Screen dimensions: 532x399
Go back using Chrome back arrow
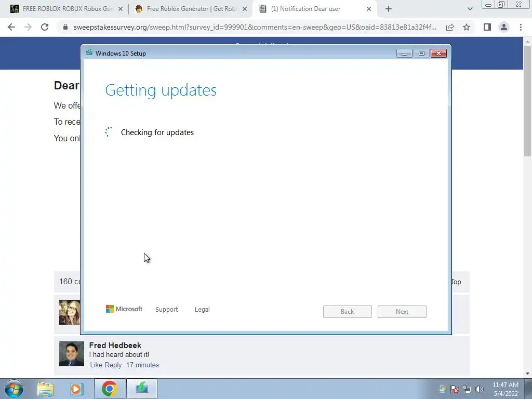click(x=11, y=27)
